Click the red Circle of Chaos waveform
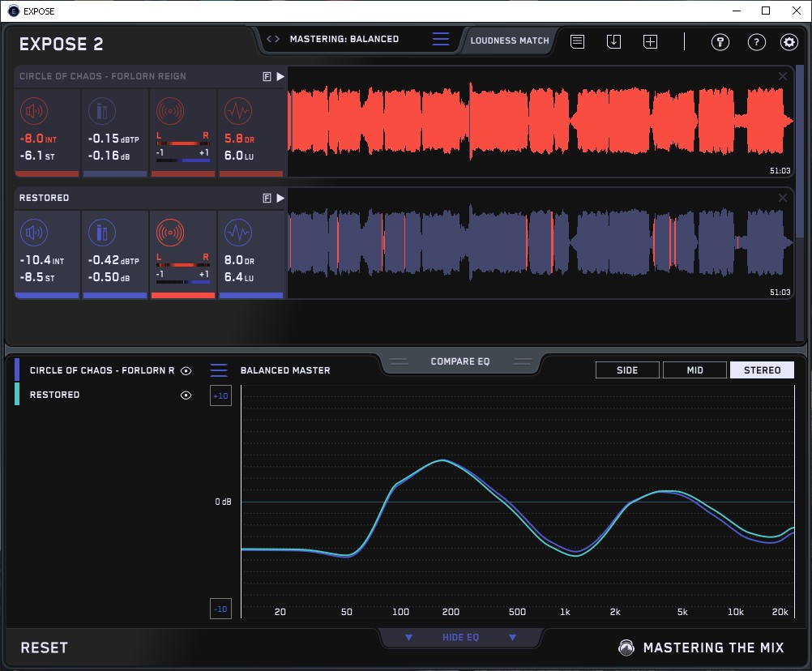The image size is (812, 671). (x=541, y=122)
